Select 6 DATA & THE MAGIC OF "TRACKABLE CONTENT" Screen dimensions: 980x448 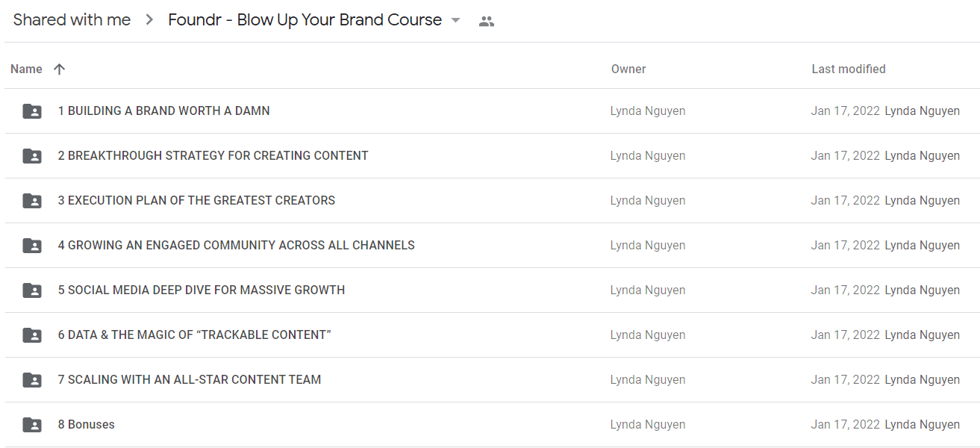click(195, 335)
